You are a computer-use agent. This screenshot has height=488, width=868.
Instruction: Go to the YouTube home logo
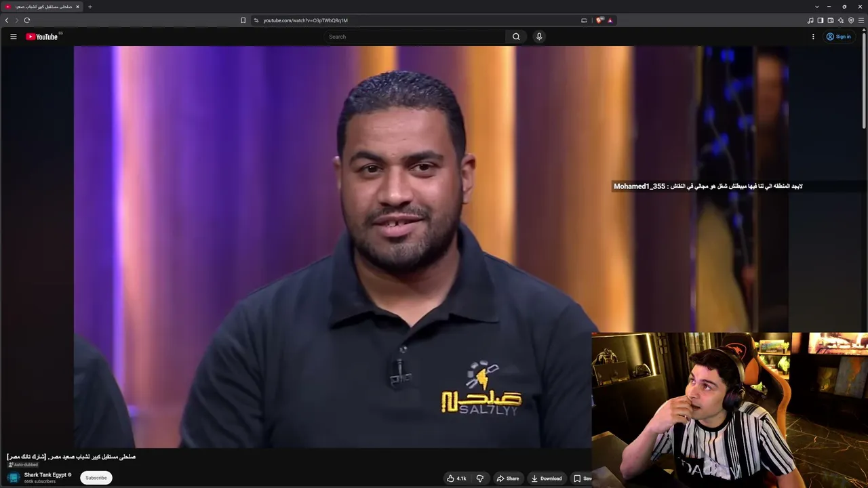pyautogui.click(x=42, y=37)
